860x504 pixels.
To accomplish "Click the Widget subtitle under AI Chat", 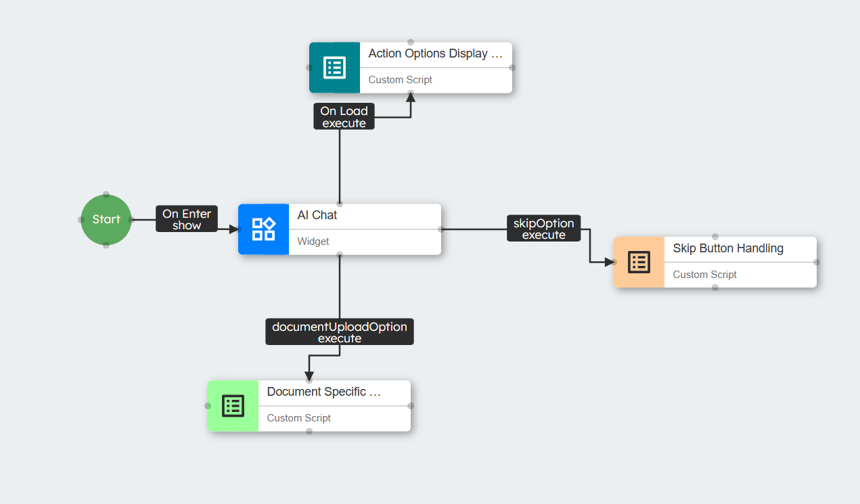I will 313,242.
